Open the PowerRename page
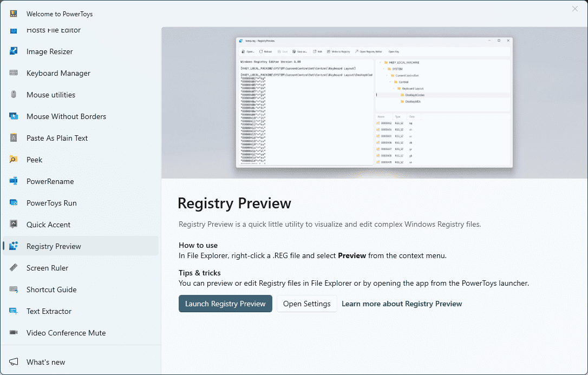588x375 pixels. pyautogui.click(x=80, y=181)
